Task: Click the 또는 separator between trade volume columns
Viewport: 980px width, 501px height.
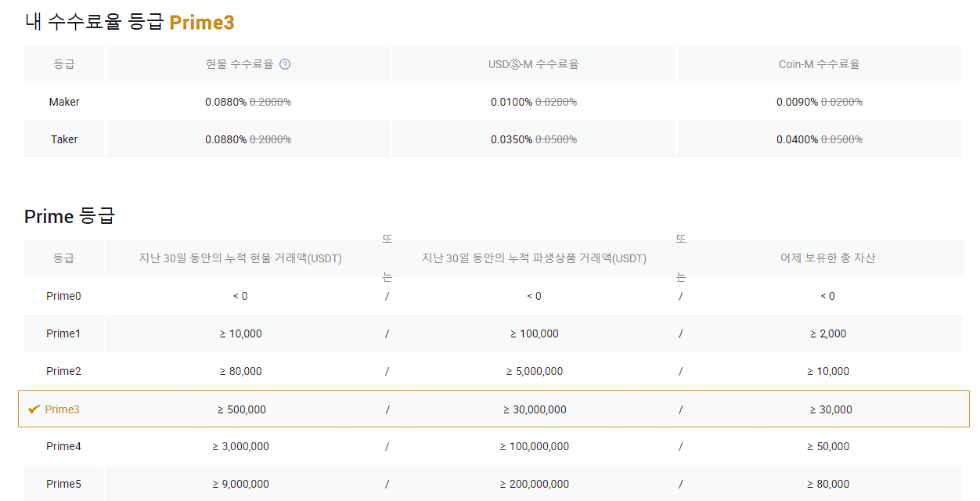Action: click(387, 258)
